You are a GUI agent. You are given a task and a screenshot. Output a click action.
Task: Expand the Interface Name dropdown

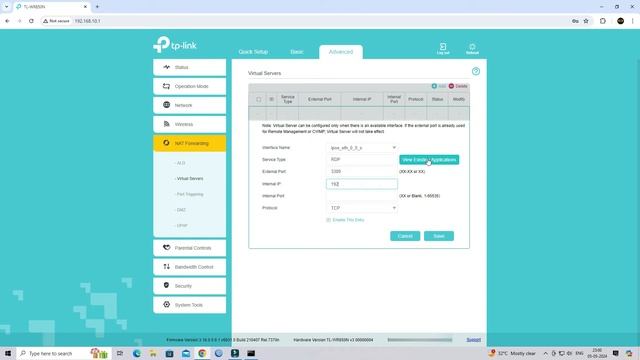[x=362, y=148]
